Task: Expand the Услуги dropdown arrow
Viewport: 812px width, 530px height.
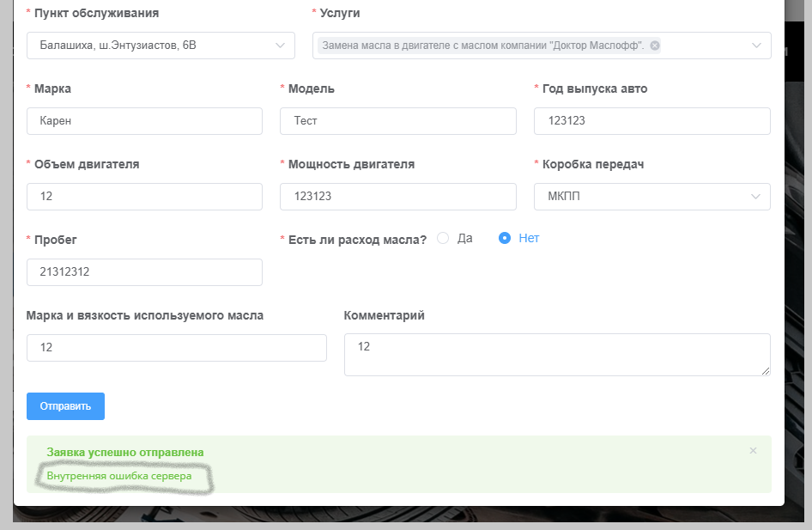Action: [756, 46]
